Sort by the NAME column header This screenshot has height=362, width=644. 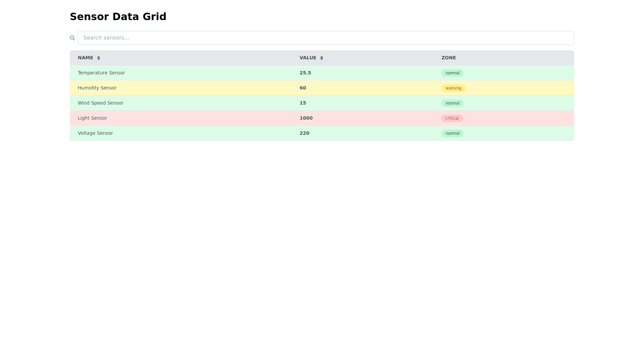(86, 58)
